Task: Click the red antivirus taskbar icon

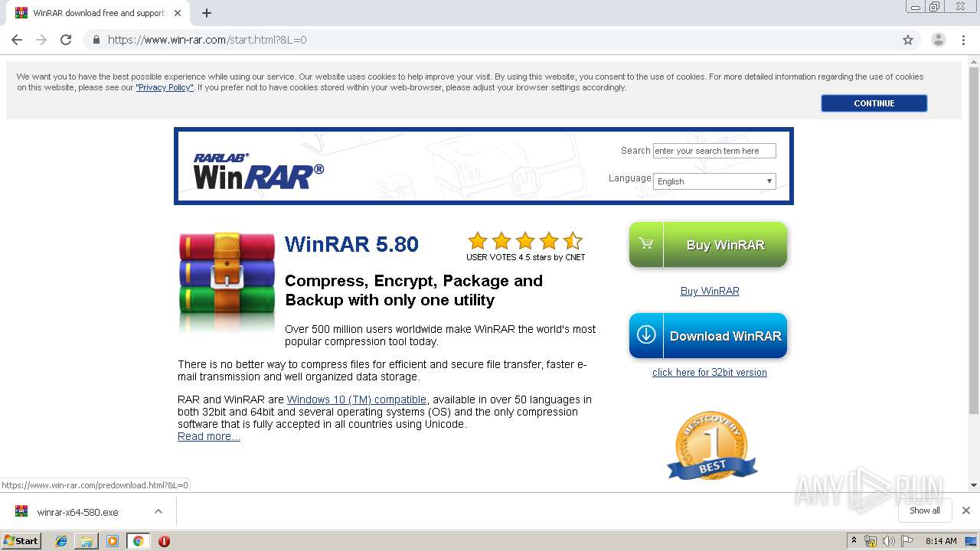Action: [x=164, y=541]
